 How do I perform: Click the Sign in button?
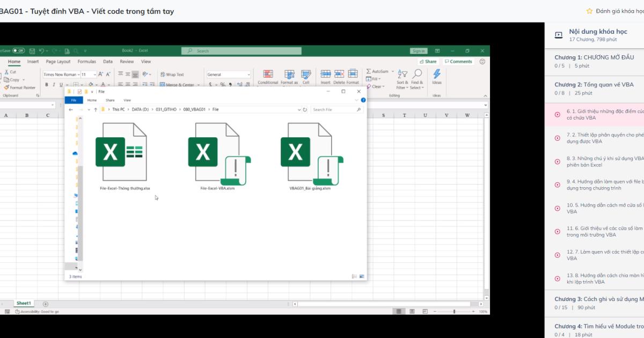point(419,51)
